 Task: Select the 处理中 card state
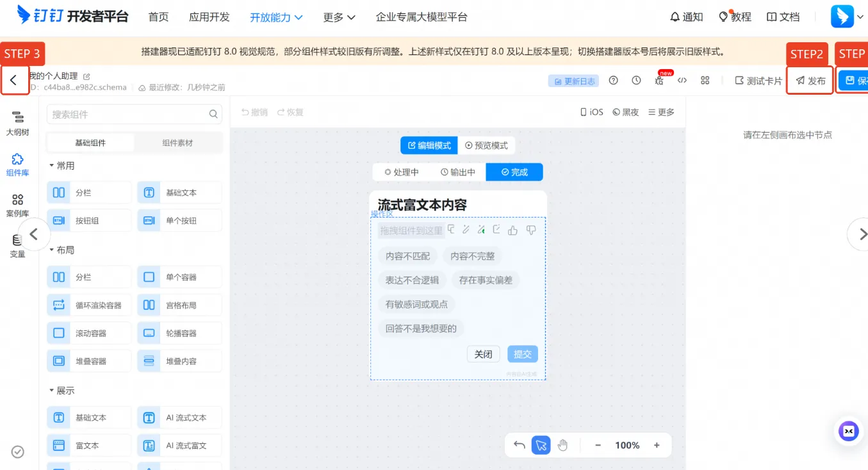pyautogui.click(x=401, y=172)
